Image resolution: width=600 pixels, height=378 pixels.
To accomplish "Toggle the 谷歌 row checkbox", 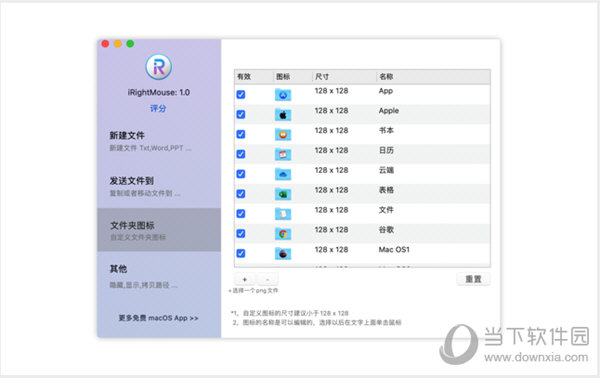I will click(x=241, y=234).
